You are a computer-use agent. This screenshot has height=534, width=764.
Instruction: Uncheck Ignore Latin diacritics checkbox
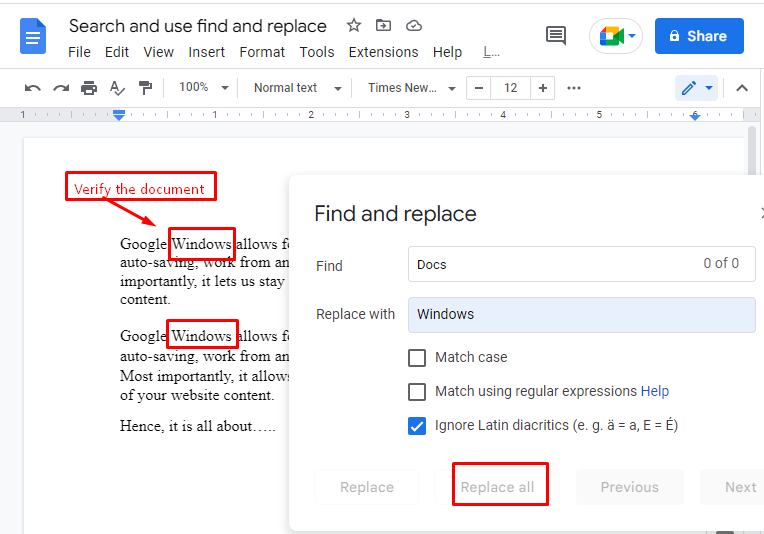pos(417,426)
